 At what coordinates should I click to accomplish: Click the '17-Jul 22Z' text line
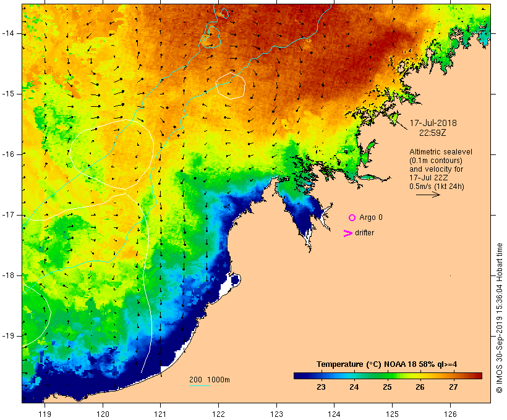point(428,178)
